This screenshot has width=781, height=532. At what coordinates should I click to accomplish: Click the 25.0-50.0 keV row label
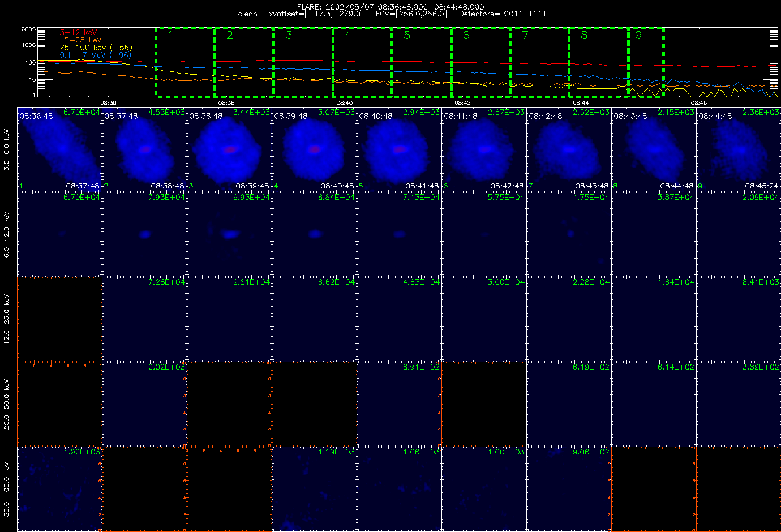click(7, 404)
